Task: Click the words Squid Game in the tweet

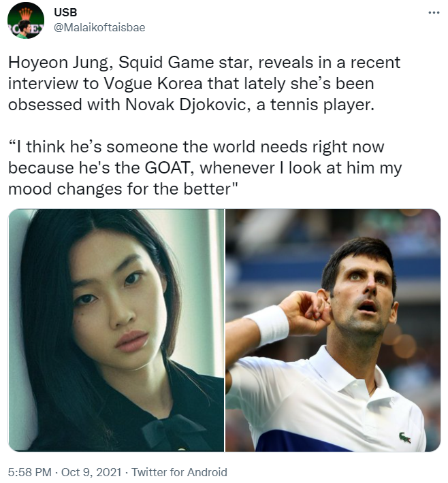Action: [x=167, y=63]
